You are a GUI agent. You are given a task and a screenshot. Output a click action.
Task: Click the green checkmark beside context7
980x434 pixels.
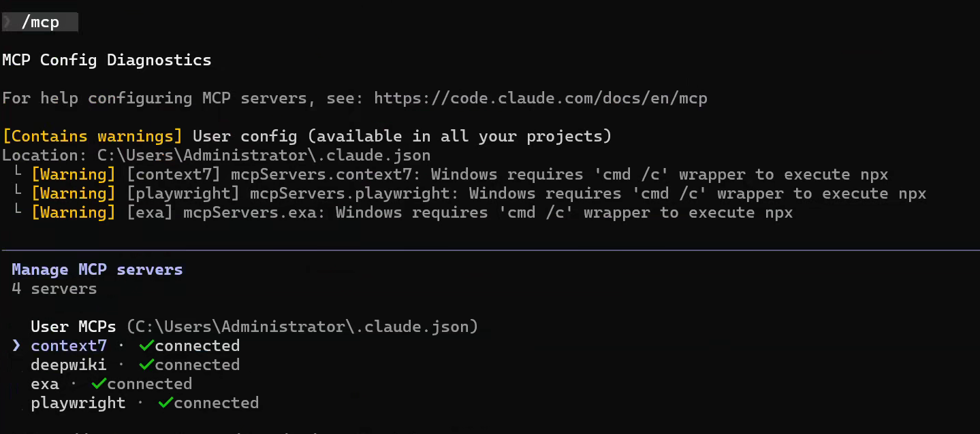(145, 346)
